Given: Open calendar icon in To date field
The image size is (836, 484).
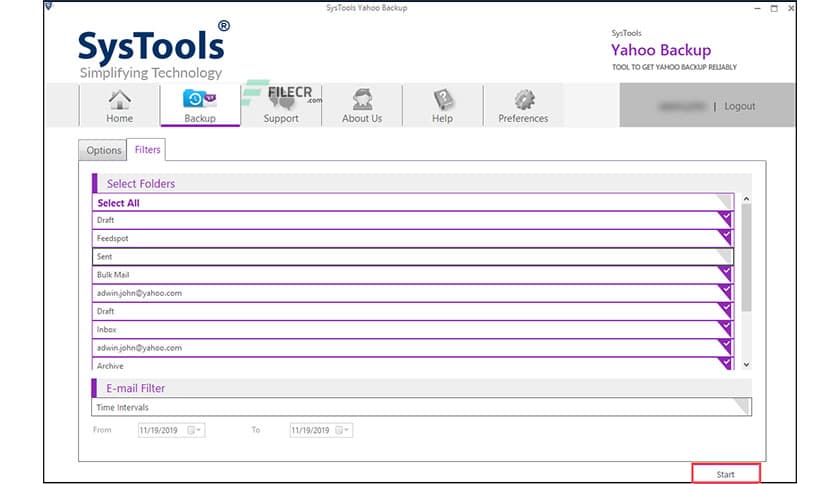Looking at the screenshot, I should (339, 430).
